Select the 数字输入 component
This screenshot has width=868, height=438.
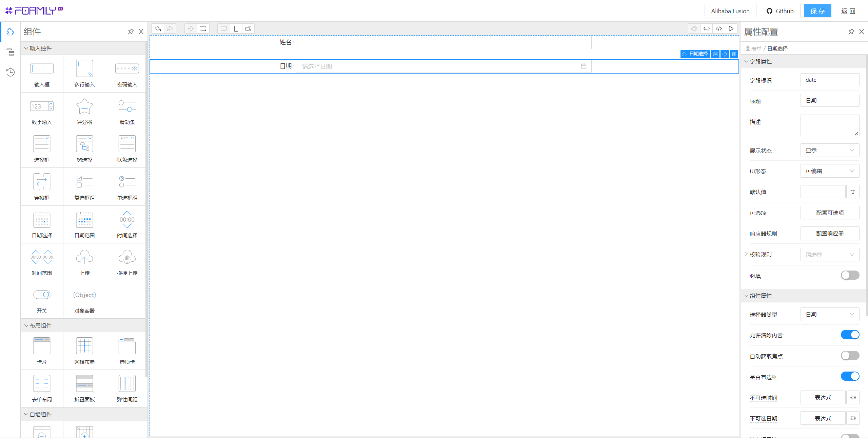point(42,111)
